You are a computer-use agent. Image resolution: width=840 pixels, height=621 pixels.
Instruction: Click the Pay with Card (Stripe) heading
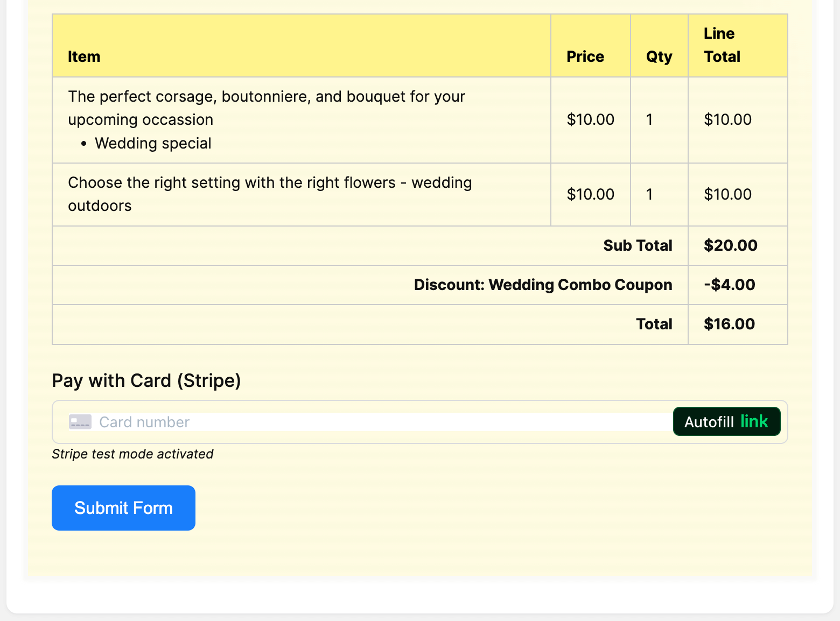click(146, 380)
